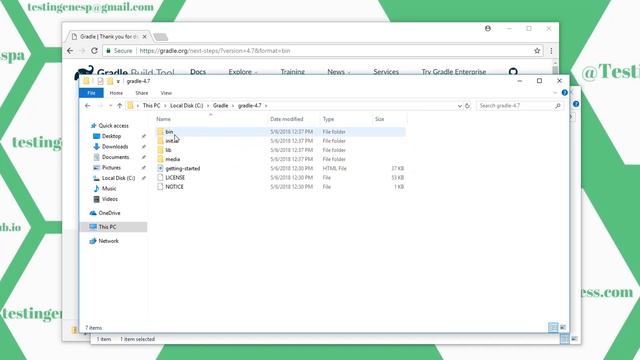Expand News menu on Gradle site
Screen dimensions: 640x360
click(x=339, y=72)
